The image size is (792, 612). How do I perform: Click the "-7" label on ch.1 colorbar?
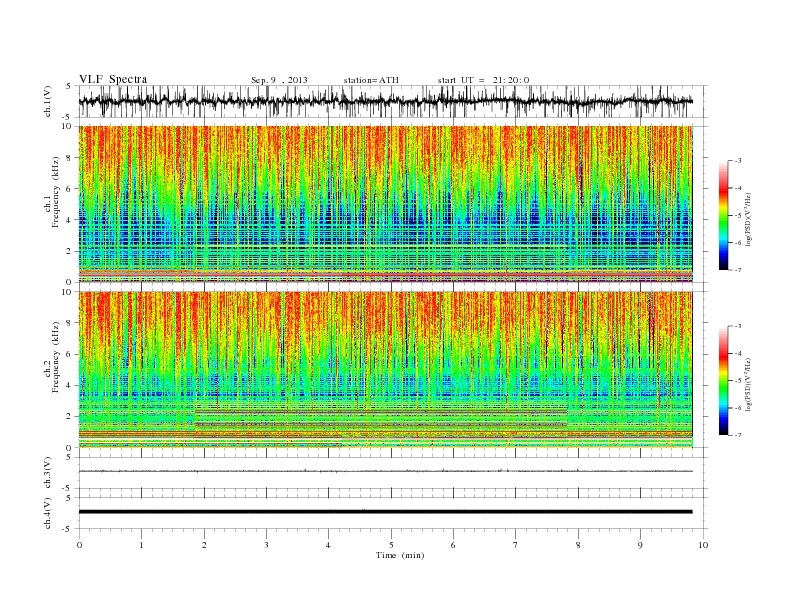coord(738,270)
